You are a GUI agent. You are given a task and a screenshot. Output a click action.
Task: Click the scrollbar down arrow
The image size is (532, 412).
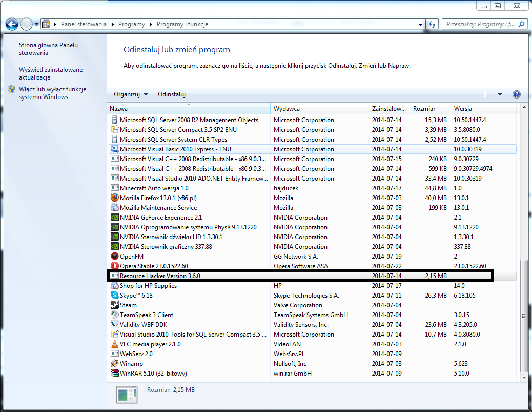(524, 377)
